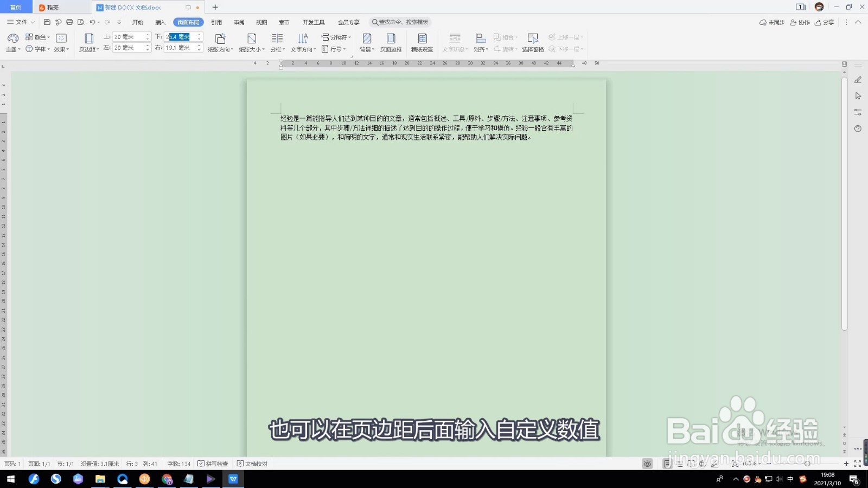Click the Share (分享) button
This screenshot has height=488, width=868.
[825, 22]
